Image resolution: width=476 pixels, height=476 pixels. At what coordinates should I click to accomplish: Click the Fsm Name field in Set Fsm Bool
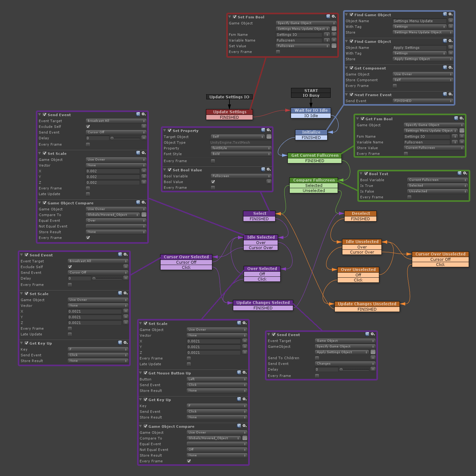[299, 35]
